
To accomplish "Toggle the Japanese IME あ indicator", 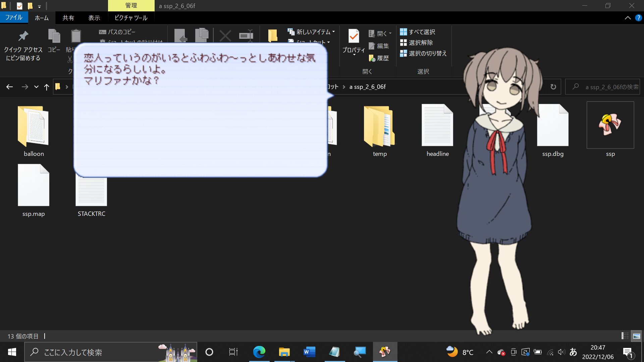I will [x=573, y=352].
